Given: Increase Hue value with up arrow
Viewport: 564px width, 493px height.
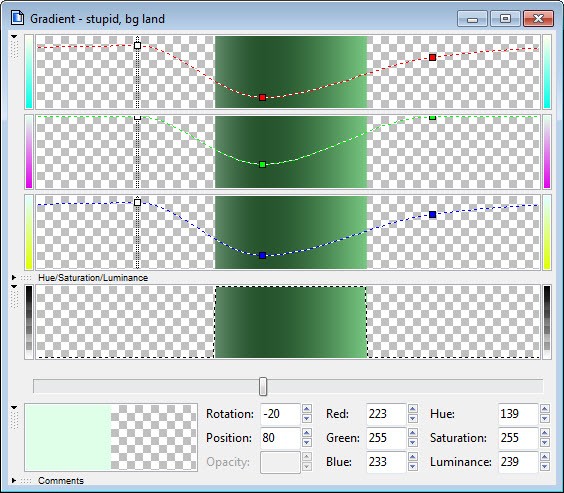Looking at the screenshot, I should pos(545,408).
